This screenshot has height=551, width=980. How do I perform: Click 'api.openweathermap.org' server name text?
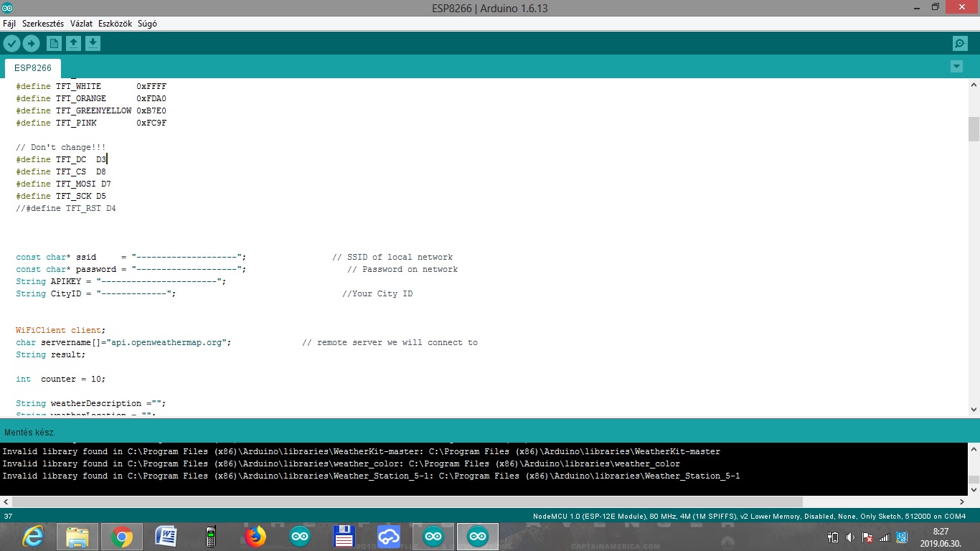click(166, 342)
